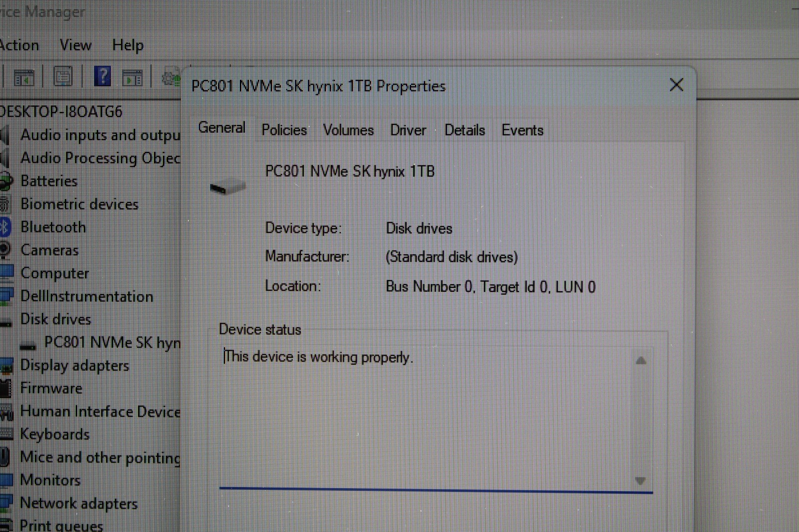Open the Help menu in Device Manager
This screenshot has height=532, width=799.
(128, 45)
